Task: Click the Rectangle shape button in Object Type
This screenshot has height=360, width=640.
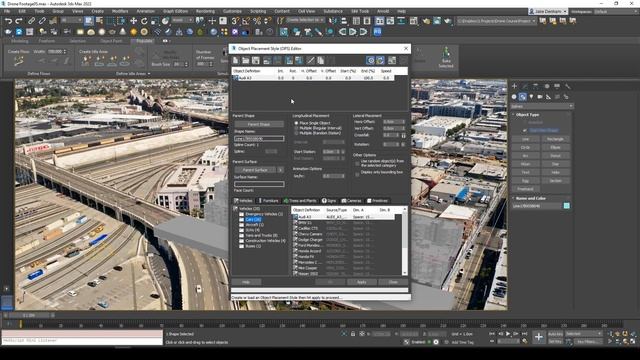Action: click(556, 139)
